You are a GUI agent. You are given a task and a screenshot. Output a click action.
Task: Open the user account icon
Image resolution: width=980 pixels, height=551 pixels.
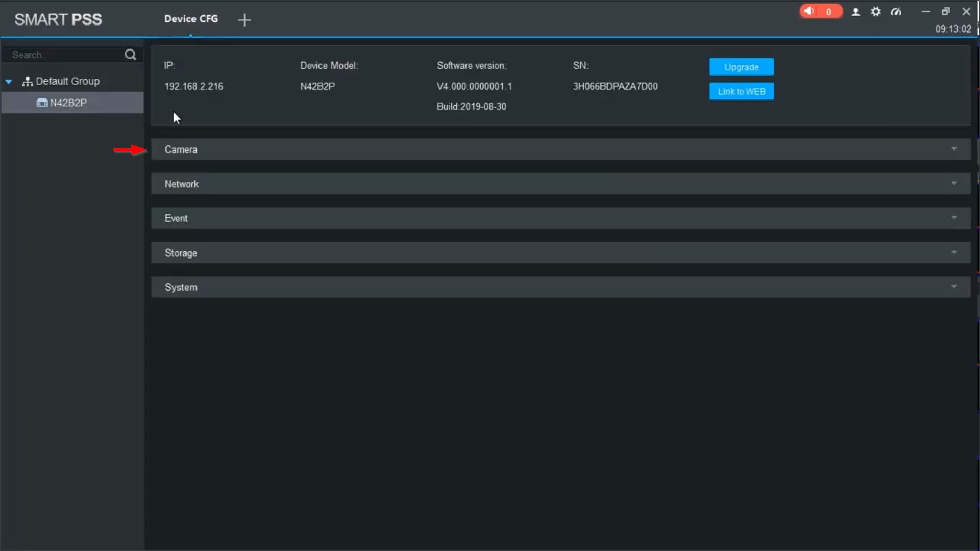click(856, 12)
